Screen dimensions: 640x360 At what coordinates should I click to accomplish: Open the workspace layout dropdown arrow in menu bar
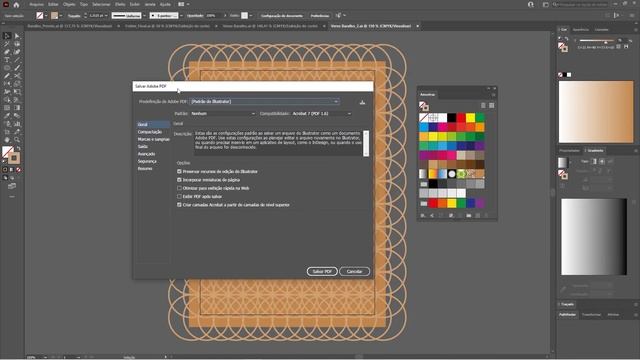click(188, 4)
